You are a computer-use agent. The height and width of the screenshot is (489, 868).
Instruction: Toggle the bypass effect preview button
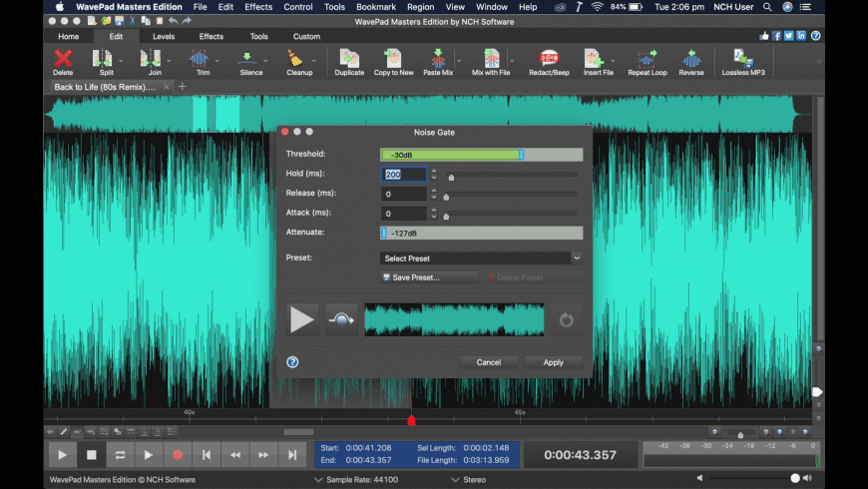341,319
